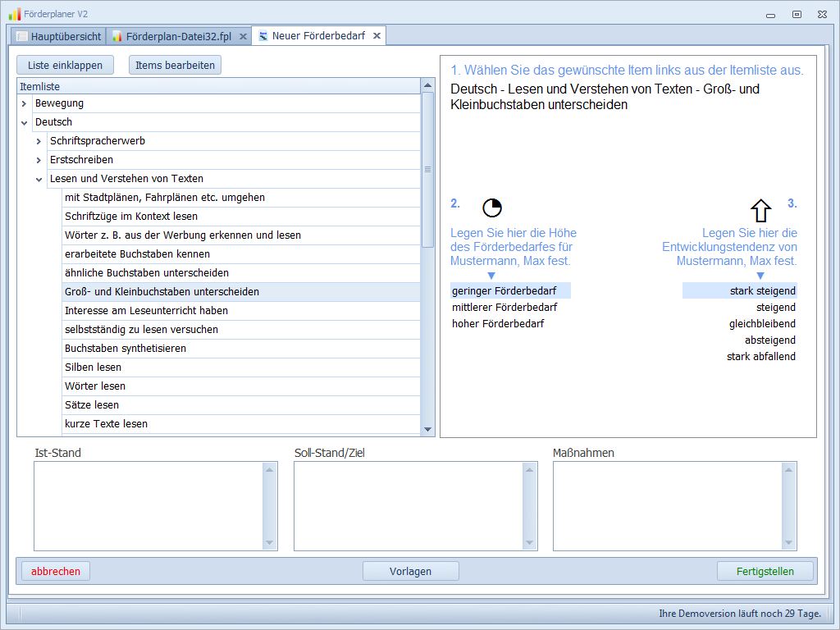Image resolution: width=840 pixels, height=630 pixels.
Task: Click the Ist-Stand scrollbar down arrow
Action: pyautogui.click(x=269, y=543)
